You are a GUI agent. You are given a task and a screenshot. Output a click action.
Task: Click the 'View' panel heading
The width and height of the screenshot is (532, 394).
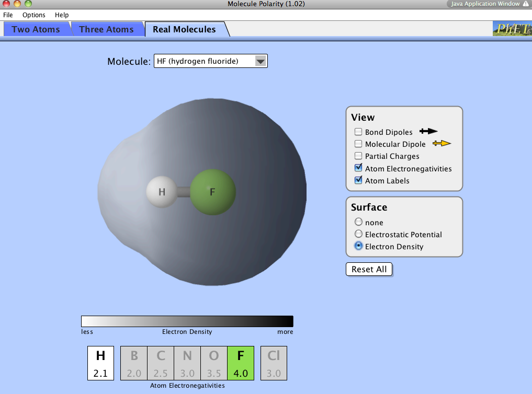click(363, 117)
